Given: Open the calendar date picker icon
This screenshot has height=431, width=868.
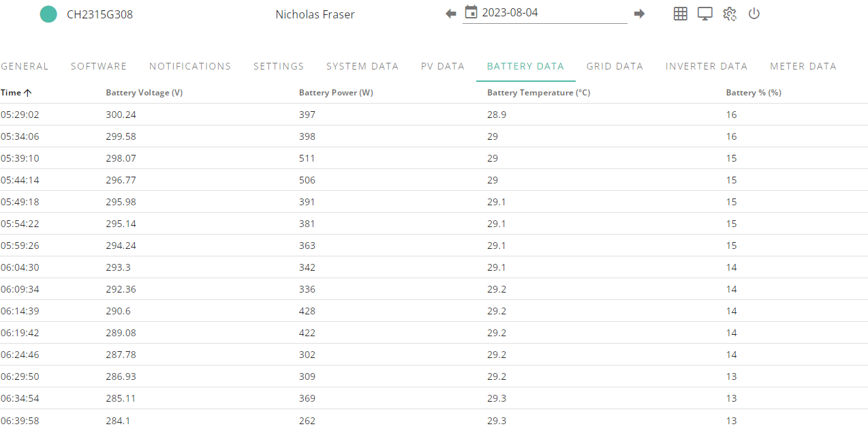Looking at the screenshot, I should click(x=471, y=12).
